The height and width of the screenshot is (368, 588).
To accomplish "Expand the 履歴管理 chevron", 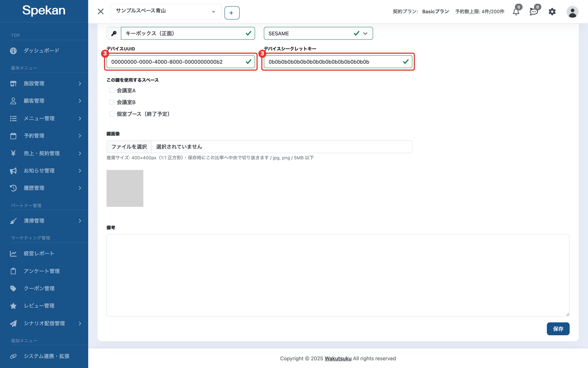I will [x=80, y=188].
